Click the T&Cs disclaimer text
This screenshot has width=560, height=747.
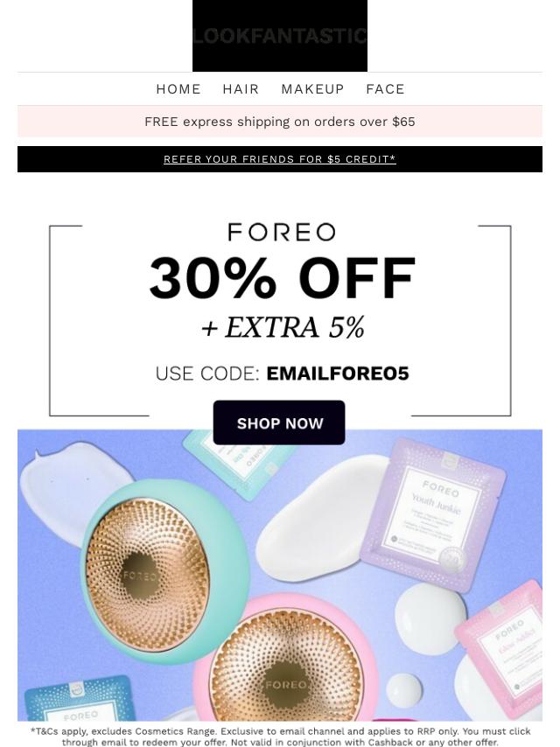[x=280, y=737]
